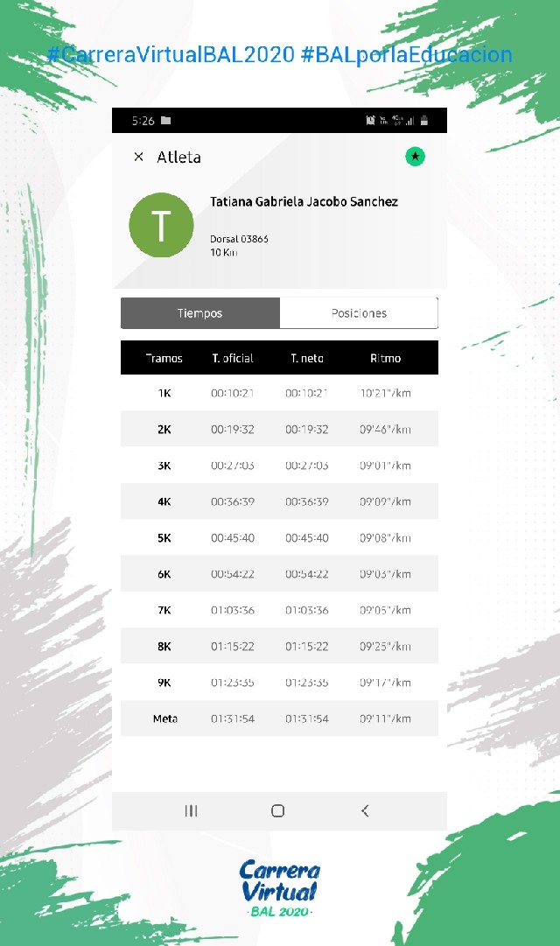The height and width of the screenshot is (946, 560).
Task: Click the Carrera Virtual BAL 2020 logo
Action: click(x=280, y=888)
